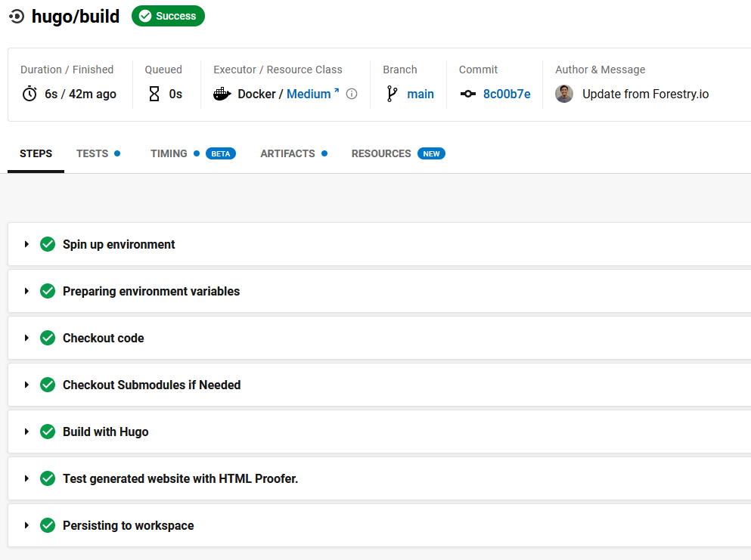Click green check on Build with Hugo
Image resolution: width=751 pixels, height=560 pixels.
click(x=48, y=432)
